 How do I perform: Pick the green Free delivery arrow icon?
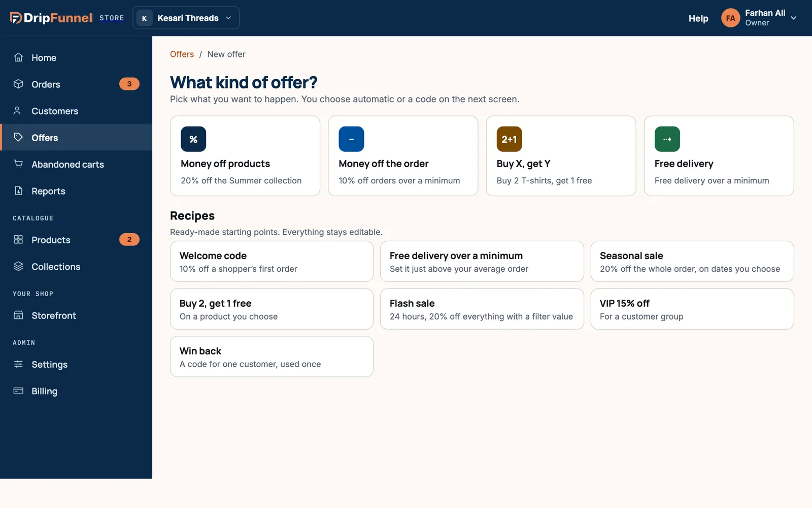click(x=667, y=139)
